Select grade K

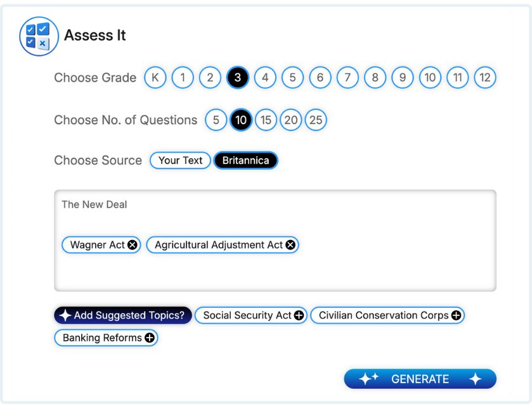click(x=155, y=78)
